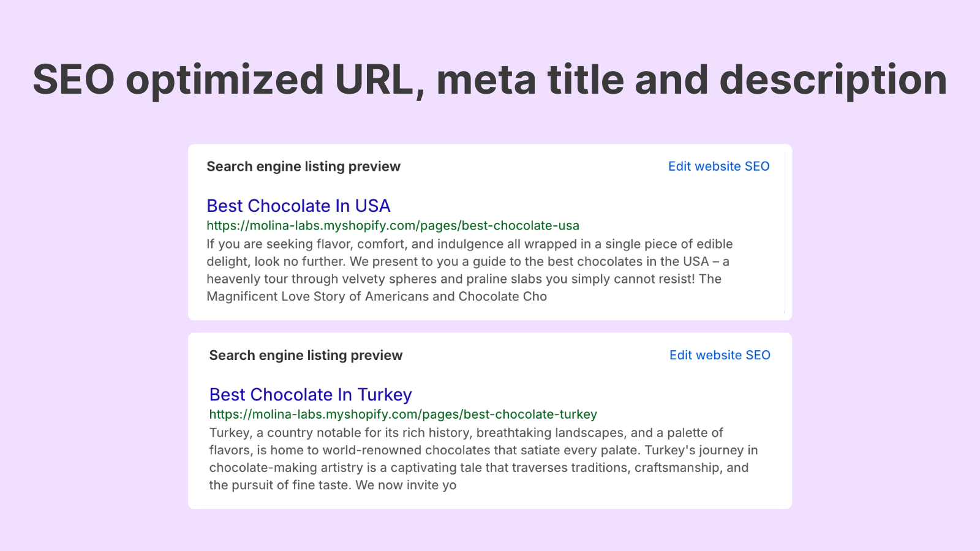This screenshot has height=551, width=980.
Task: Click the word "description" in the headline
Action: [833, 80]
